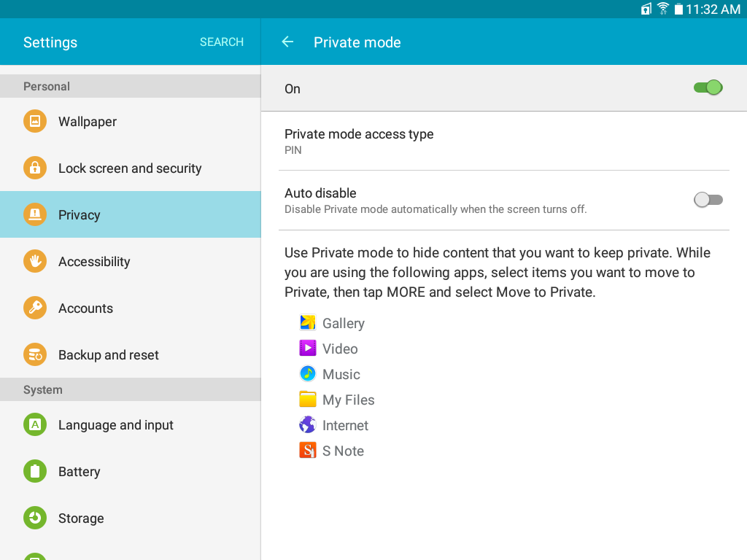Tap the Private mode page title

coord(357,42)
